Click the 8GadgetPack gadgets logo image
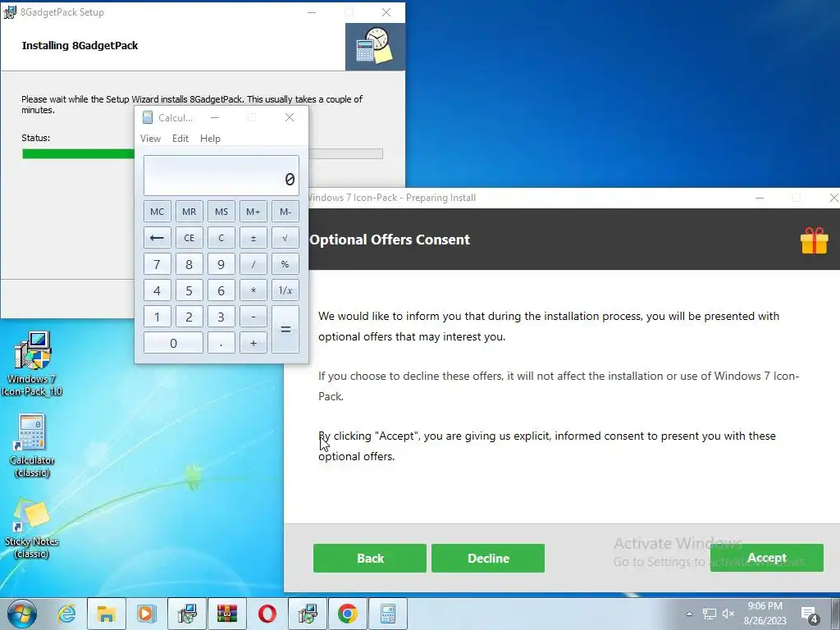The image size is (840, 630). (375, 46)
